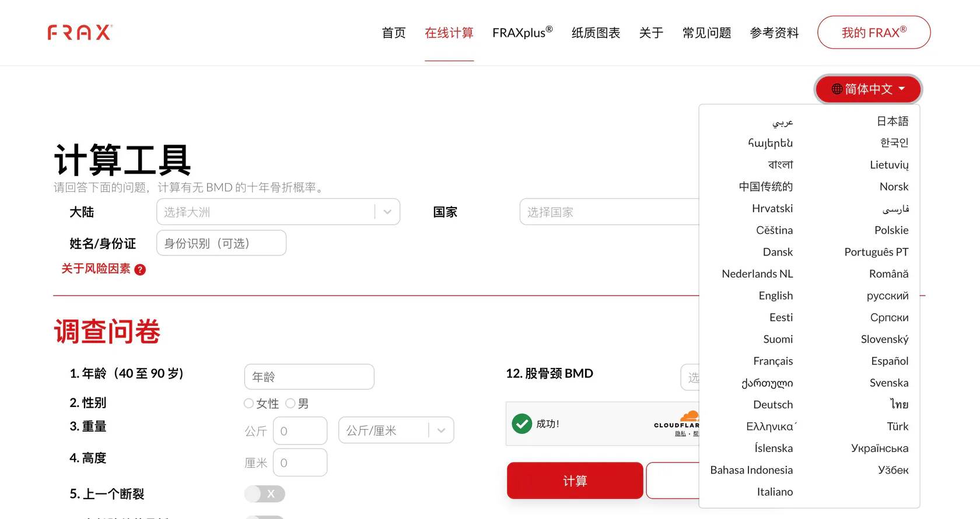Select Suomi language
Image resolution: width=980 pixels, height=519 pixels.
click(778, 339)
